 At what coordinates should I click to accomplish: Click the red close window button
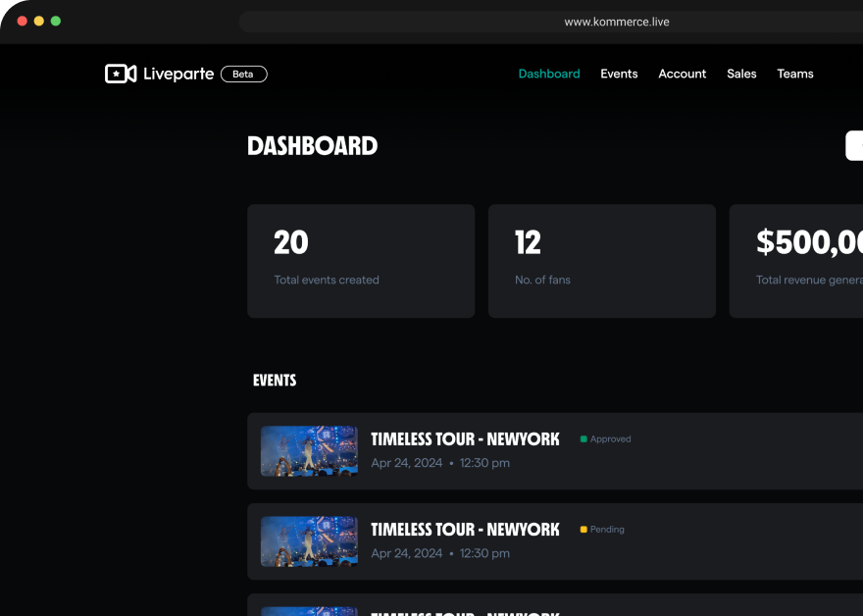pyautogui.click(x=23, y=21)
